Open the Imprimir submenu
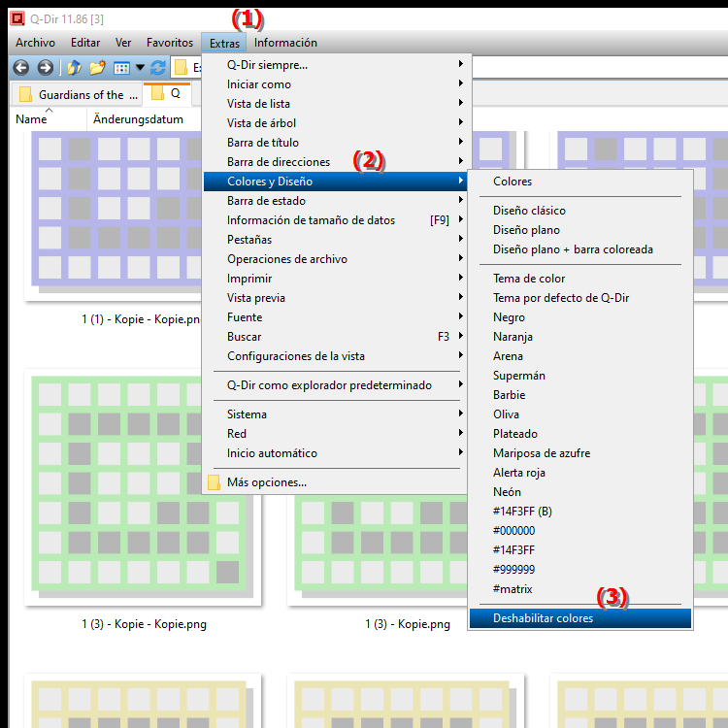728x728 pixels. click(334, 279)
